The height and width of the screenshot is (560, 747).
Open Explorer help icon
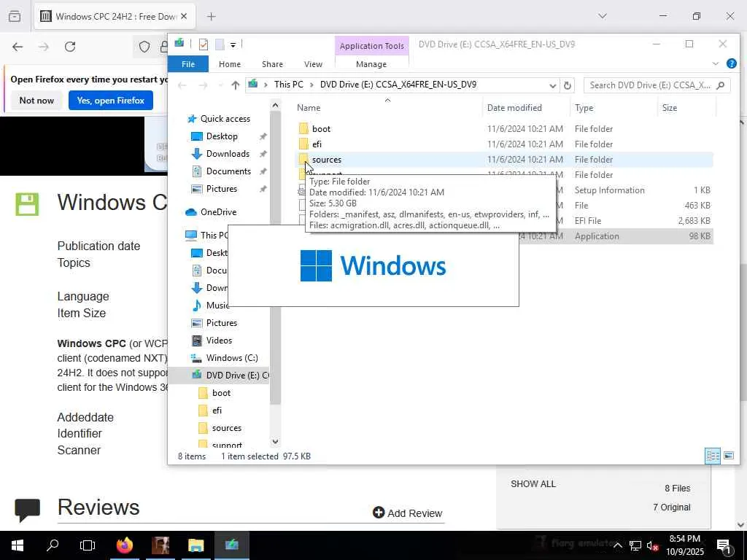[x=731, y=63]
